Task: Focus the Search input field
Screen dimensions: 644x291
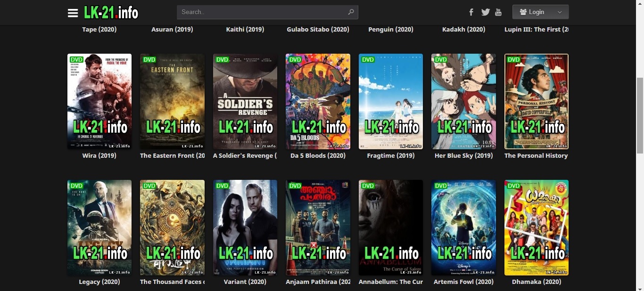Action: 267,12
